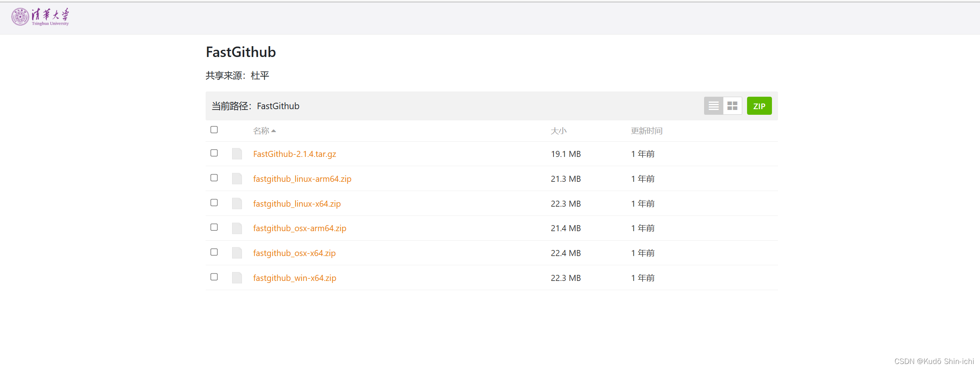Image resolution: width=980 pixels, height=368 pixels.
Task: Select the 22.4 MB size value
Action: point(566,253)
